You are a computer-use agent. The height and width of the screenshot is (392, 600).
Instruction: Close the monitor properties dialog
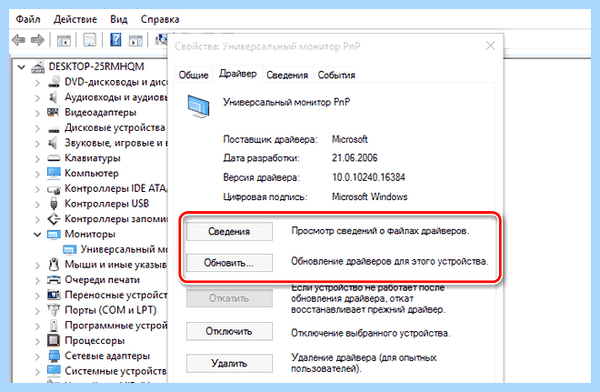coord(490,46)
